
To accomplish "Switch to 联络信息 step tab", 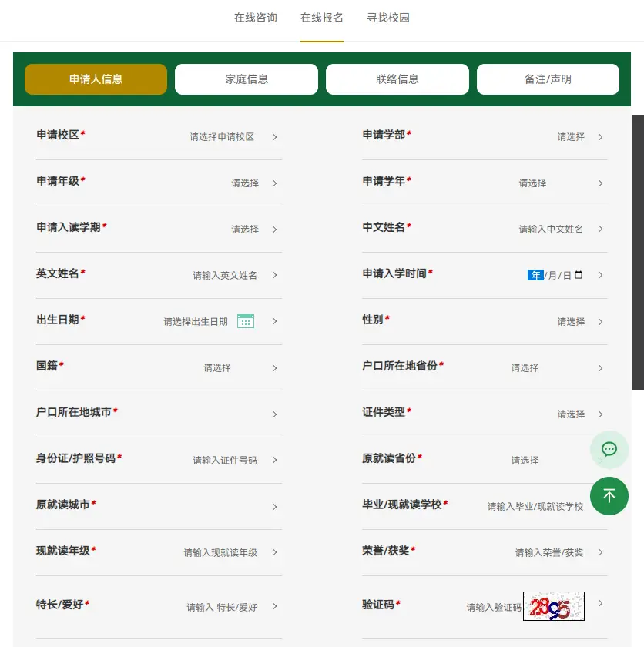I will (397, 79).
